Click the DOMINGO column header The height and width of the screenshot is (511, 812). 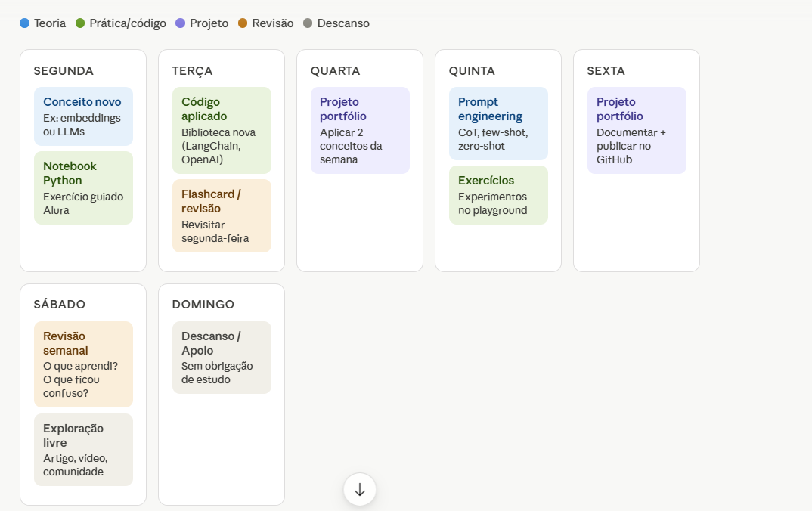(x=203, y=305)
